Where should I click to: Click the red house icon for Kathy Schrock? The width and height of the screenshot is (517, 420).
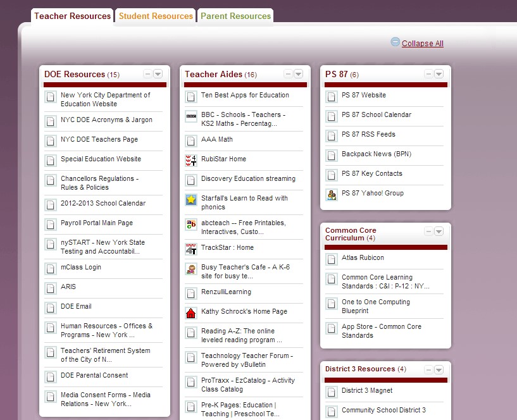coord(191,313)
